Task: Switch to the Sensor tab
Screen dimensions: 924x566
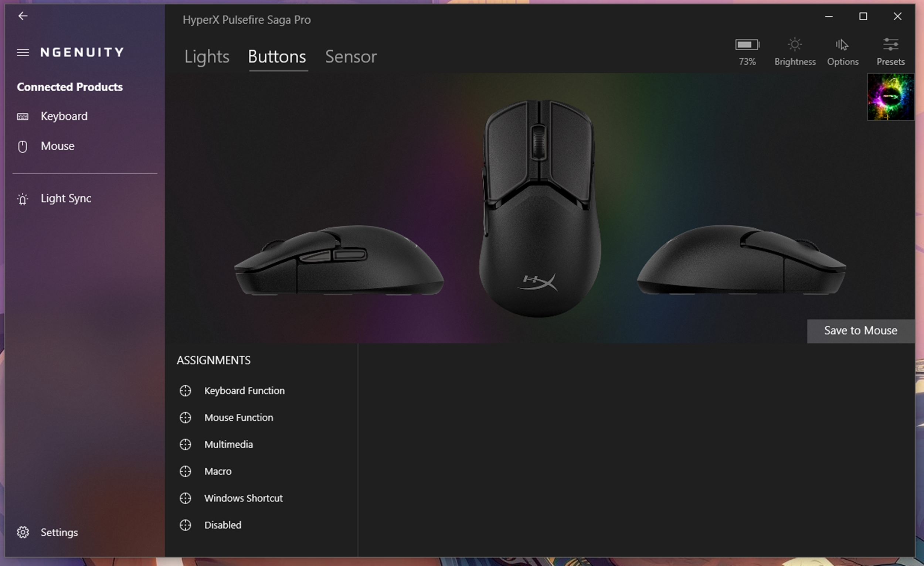Action: tap(351, 57)
